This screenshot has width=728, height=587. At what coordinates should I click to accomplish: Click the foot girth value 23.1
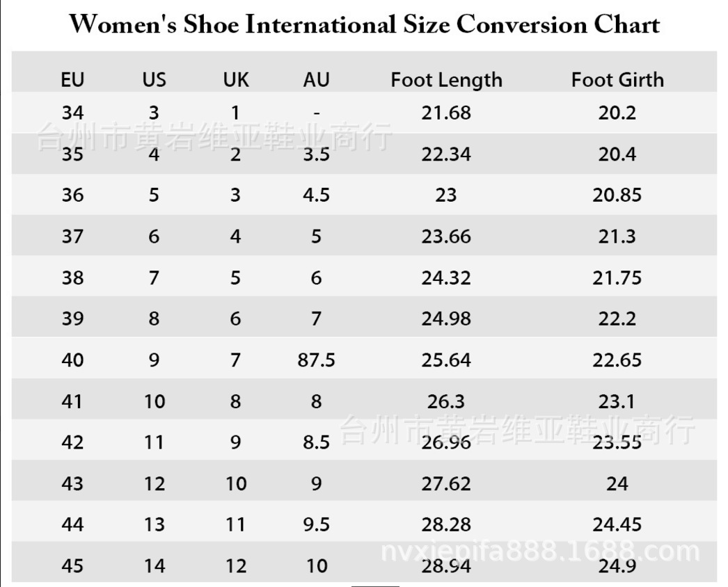click(617, 401)
